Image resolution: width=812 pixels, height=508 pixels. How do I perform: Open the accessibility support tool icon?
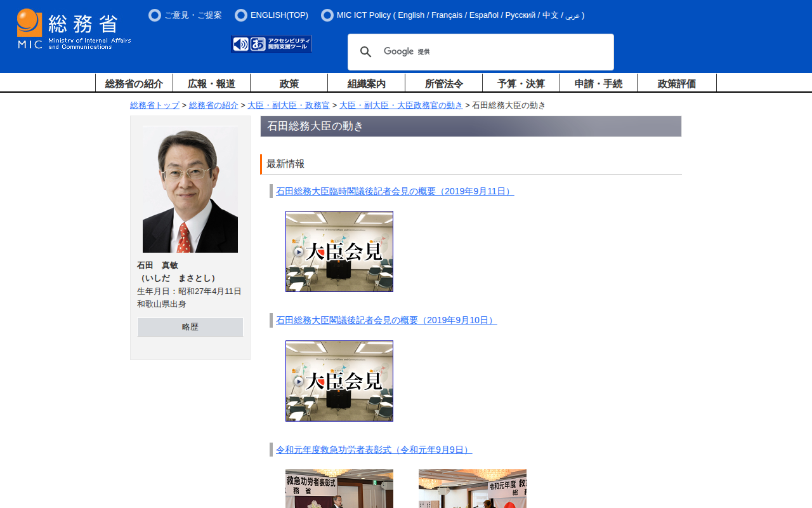pos(272,44)
